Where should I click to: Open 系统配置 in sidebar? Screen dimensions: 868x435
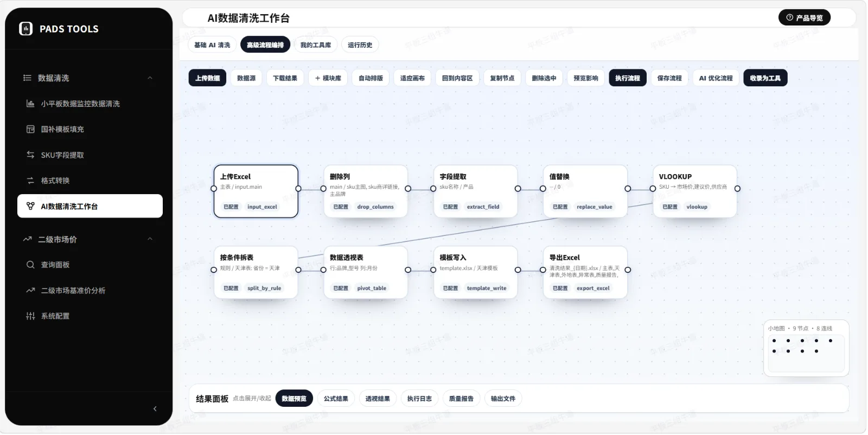[90, 316]
